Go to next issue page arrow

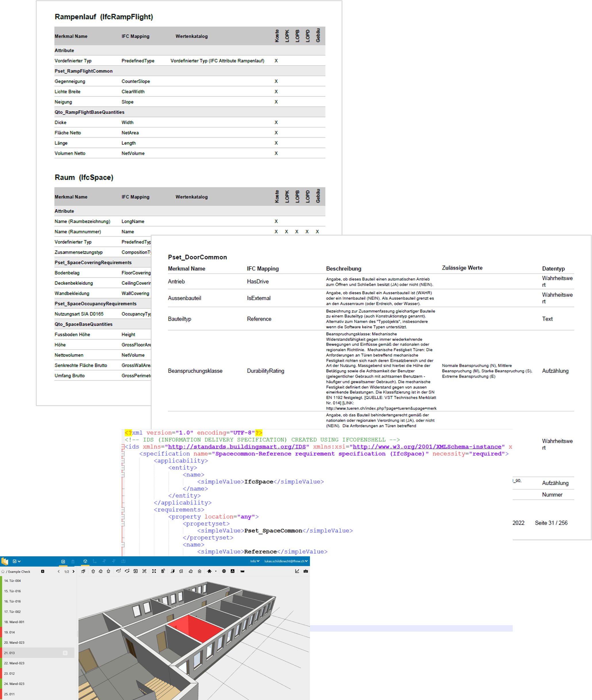click(x=74, y=572)
